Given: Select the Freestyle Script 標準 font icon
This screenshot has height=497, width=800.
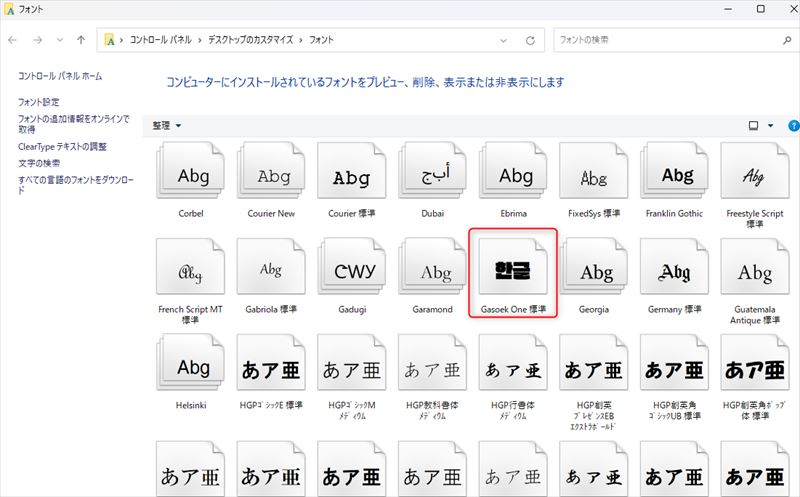Looking at the screenshot, I should [755, 171].
